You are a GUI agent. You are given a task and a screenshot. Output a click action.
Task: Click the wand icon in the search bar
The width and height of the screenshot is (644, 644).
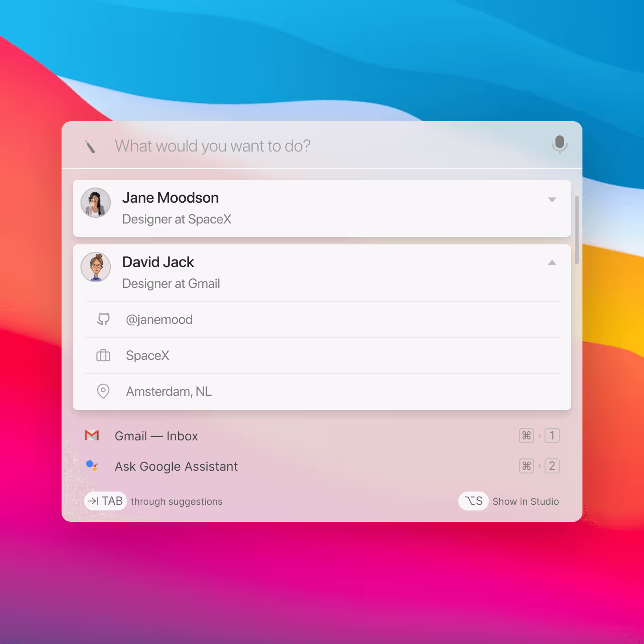pyautogui.click(x=89, y=145)
